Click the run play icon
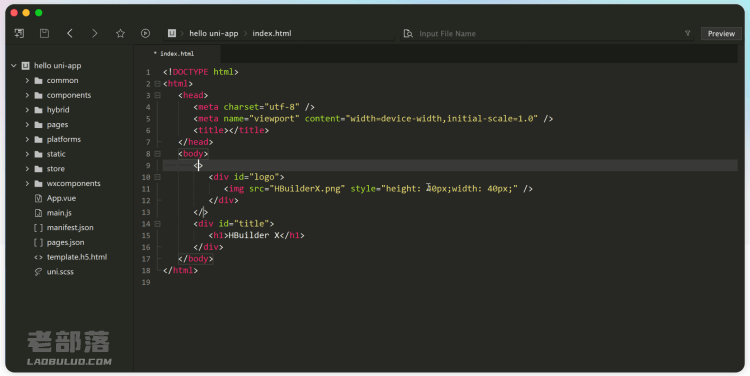Screen dimensions: 750x376 145,33
